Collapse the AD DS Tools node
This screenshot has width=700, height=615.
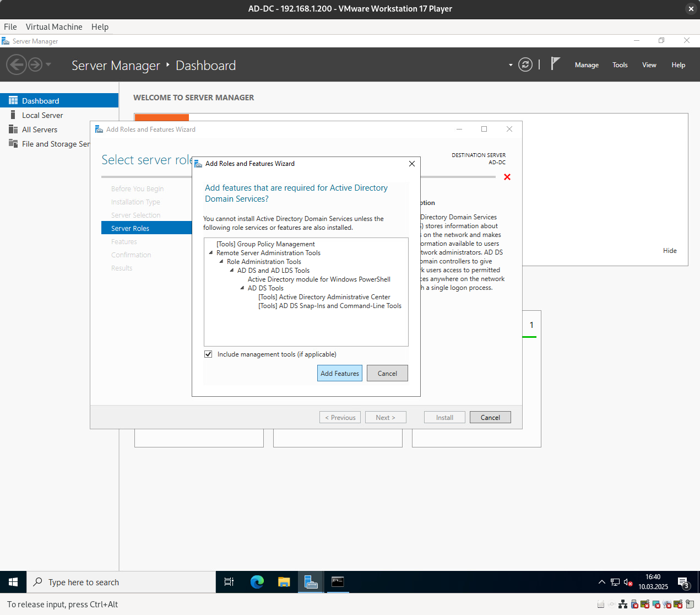[x=242, y=288]
